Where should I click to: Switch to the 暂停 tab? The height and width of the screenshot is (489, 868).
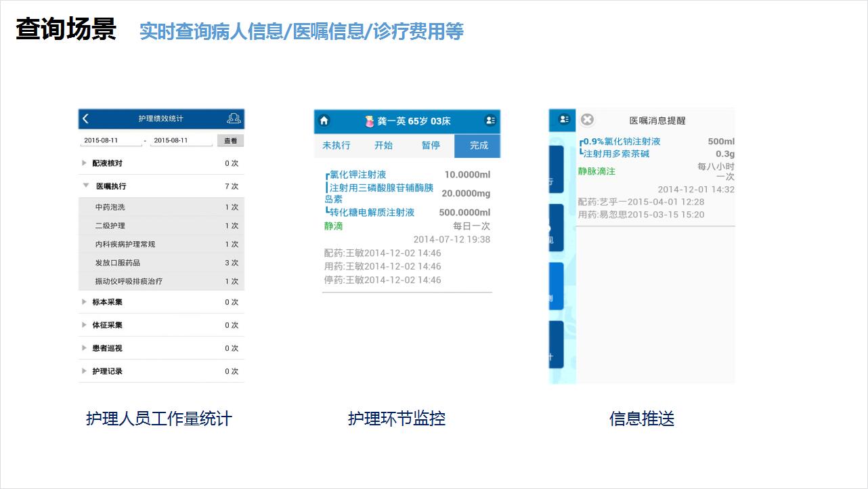coord(431,146)
